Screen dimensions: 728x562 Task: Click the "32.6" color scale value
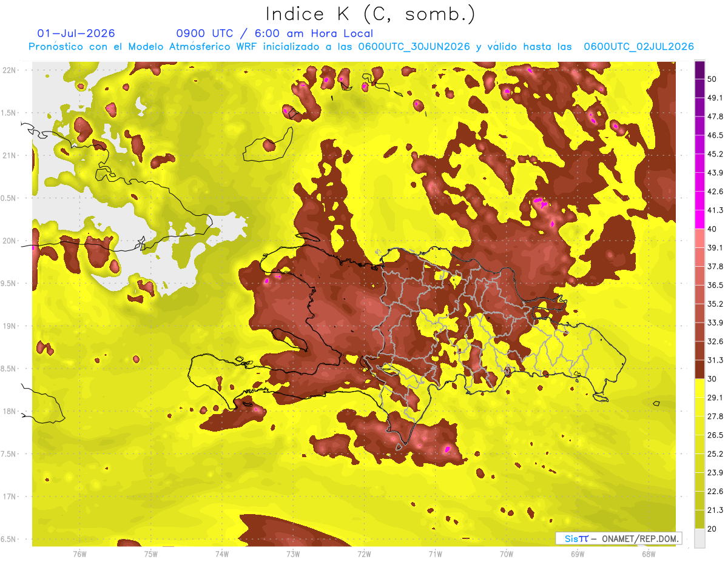click(715, 341)
